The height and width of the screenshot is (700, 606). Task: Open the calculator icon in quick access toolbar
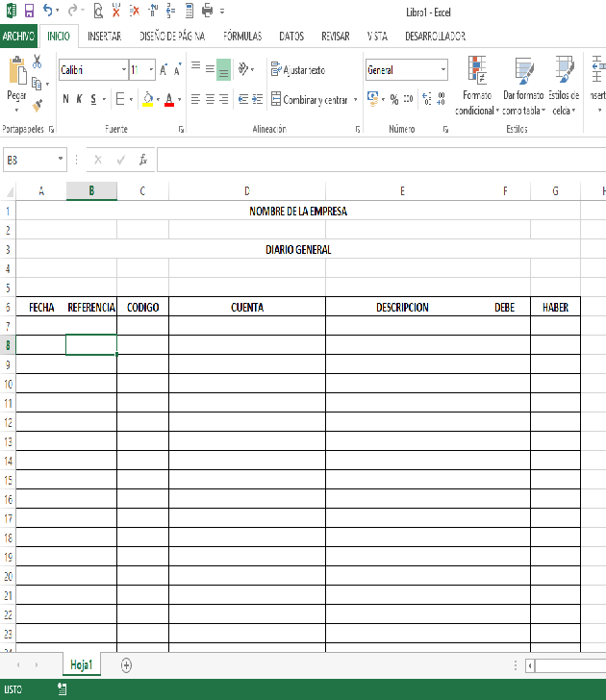coord(189,11)
